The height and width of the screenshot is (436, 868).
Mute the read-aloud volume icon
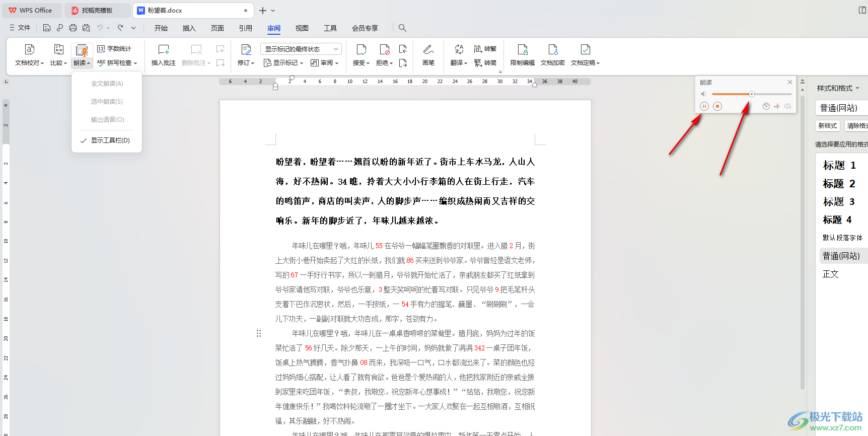pyautogui.click(x=703, y=94)
